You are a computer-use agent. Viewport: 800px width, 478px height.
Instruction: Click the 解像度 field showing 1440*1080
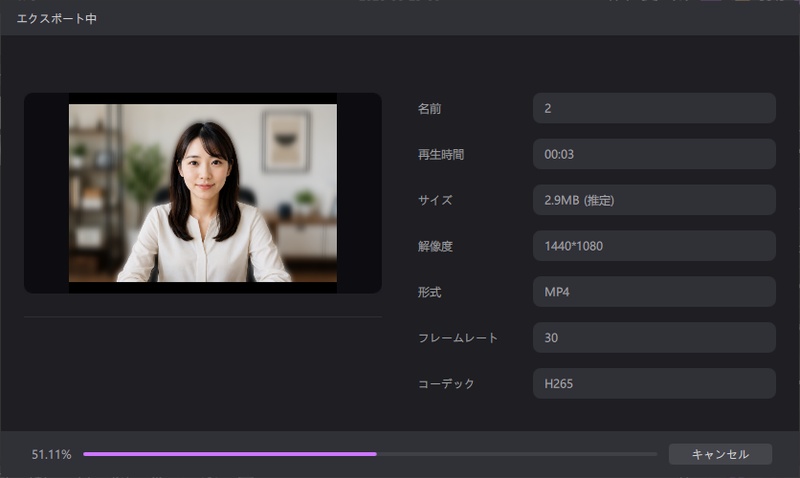pyautogui.click(x=654, y=246)
